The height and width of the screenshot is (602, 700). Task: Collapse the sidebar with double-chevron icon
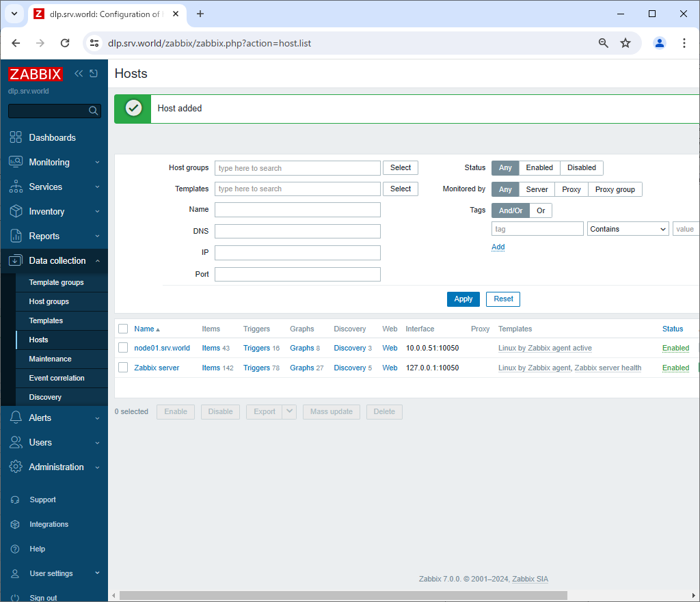click(79, 73)
